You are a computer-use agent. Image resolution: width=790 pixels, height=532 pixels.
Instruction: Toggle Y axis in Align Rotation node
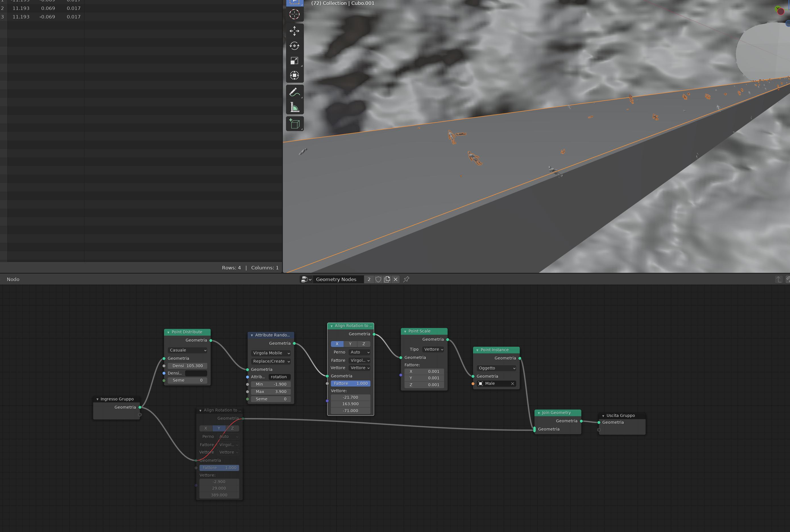[351, 344]
